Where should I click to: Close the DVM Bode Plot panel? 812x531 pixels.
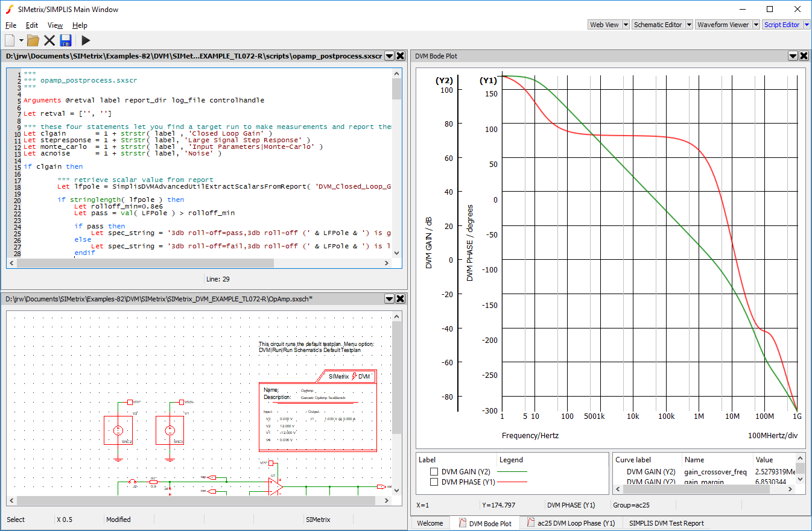[804, 55]
